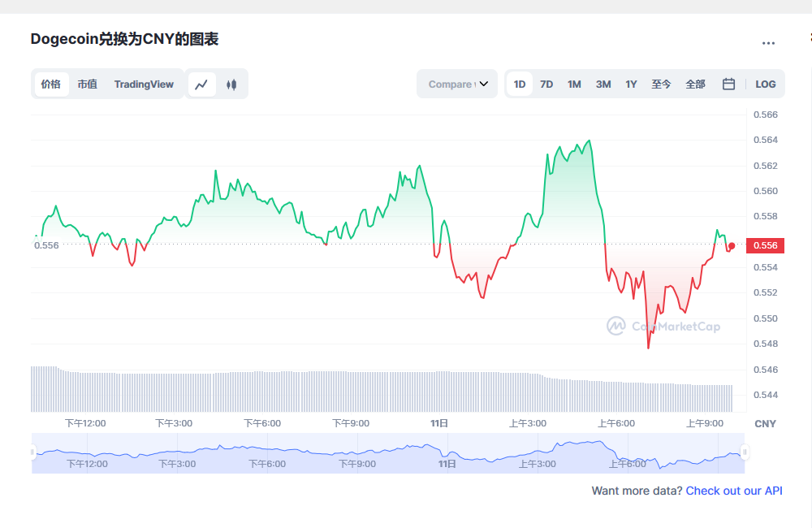Click the left handle of range navigator
The image size is (812, 528).
tap(32, 452)
